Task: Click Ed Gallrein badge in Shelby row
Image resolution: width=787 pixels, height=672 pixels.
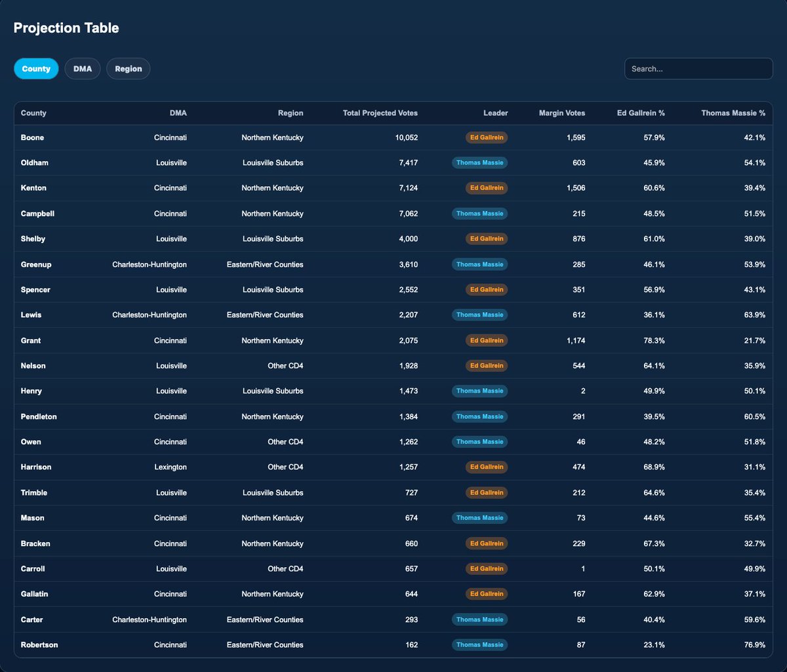Action: point(487,239)
